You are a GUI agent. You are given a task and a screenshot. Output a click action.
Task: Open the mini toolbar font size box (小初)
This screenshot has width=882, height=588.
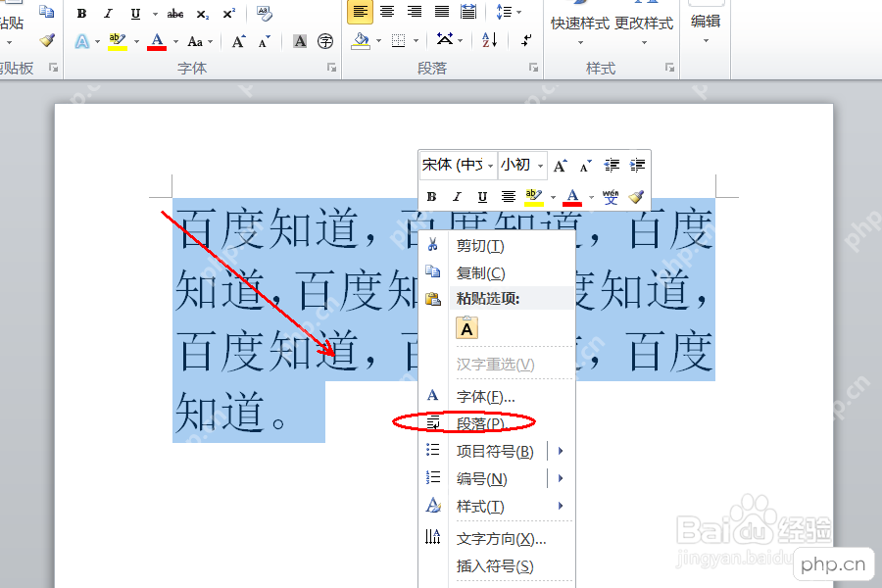click(522, 165)
